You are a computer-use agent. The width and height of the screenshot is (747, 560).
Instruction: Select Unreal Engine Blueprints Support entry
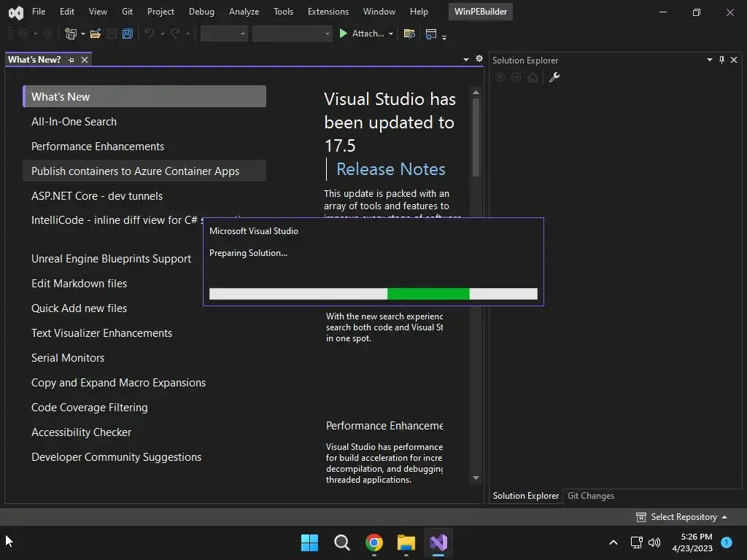pos(111,259)
